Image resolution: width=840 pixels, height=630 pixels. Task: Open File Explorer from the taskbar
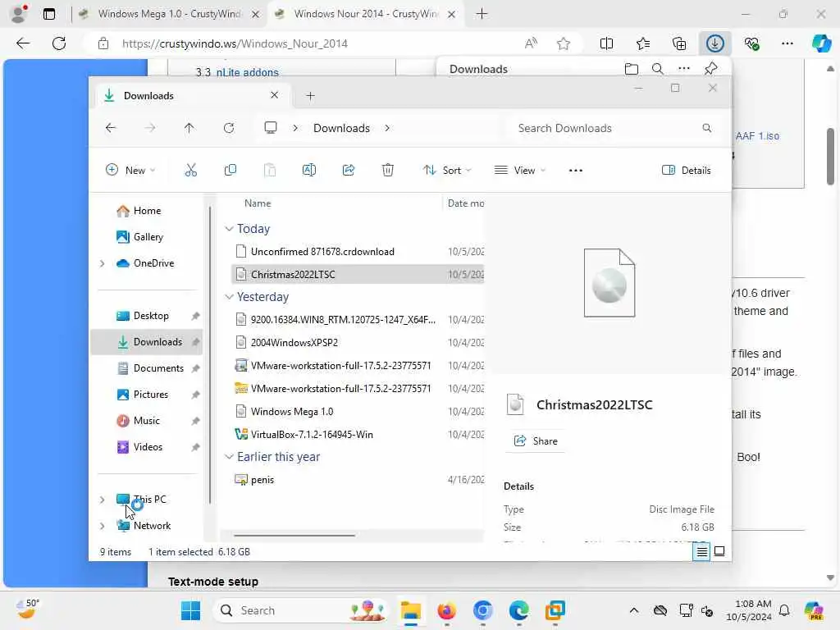pyautogui.click(x=411, y=610)
